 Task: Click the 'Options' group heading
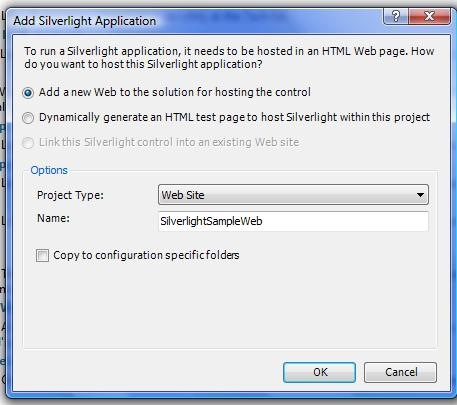[49, 170]
